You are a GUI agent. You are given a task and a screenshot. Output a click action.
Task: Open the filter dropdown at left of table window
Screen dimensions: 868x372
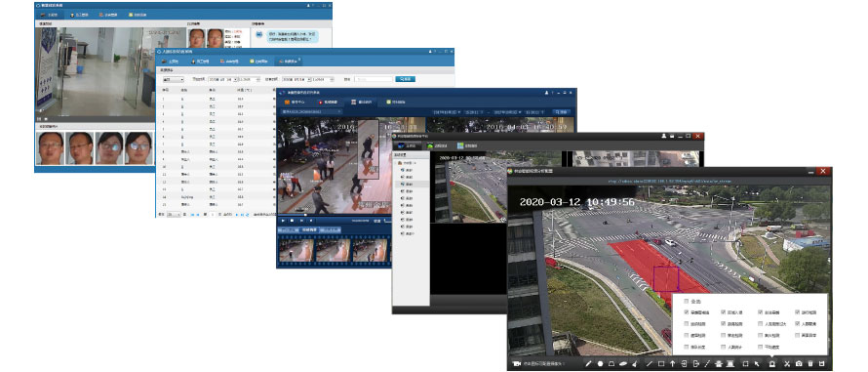tap(174, 79)
